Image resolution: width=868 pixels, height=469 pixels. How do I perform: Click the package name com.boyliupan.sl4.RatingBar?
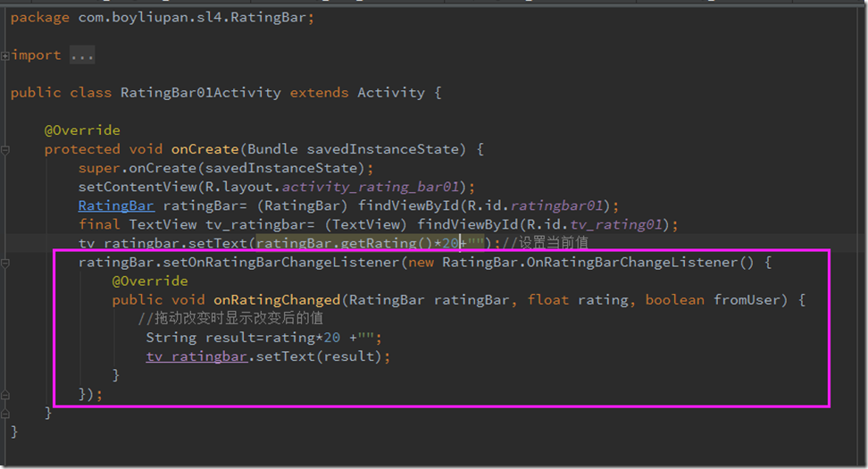tap(192, 18)
